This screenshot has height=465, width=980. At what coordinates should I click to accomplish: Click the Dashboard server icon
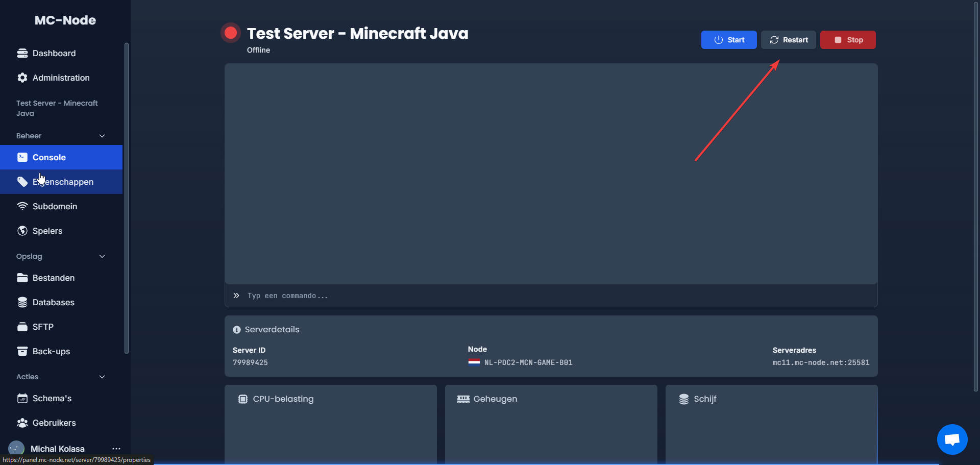[x=22, y=53]
